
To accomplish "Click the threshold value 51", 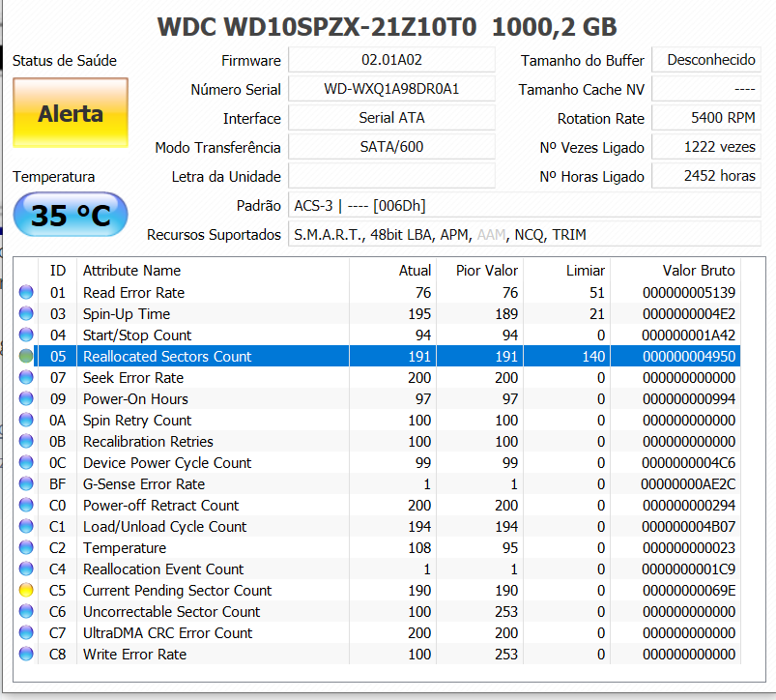I will tap(597, 293).
